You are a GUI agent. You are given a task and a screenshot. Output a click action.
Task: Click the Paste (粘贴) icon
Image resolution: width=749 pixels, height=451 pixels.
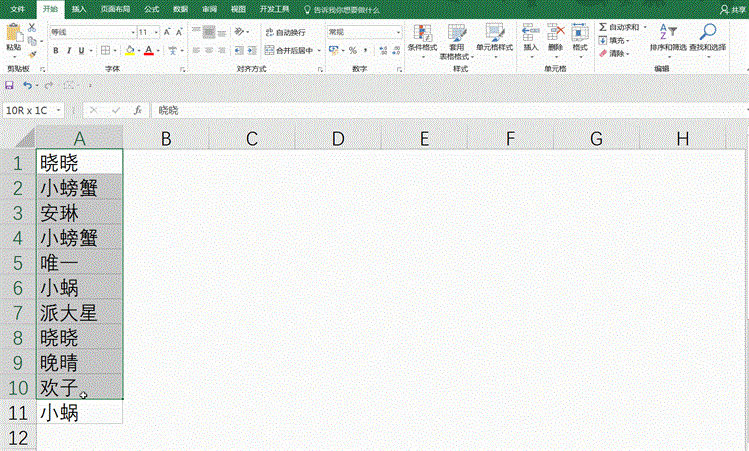pyautogui.click(x=13, y=37)
